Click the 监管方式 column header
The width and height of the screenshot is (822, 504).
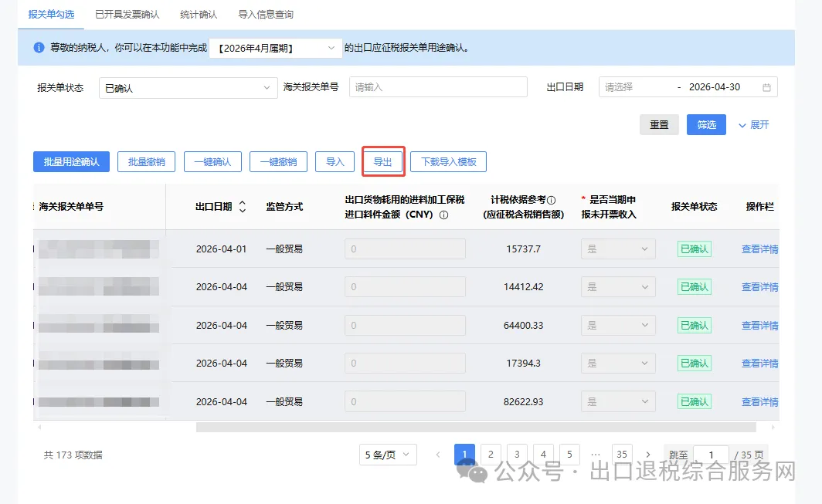point(284,206)
